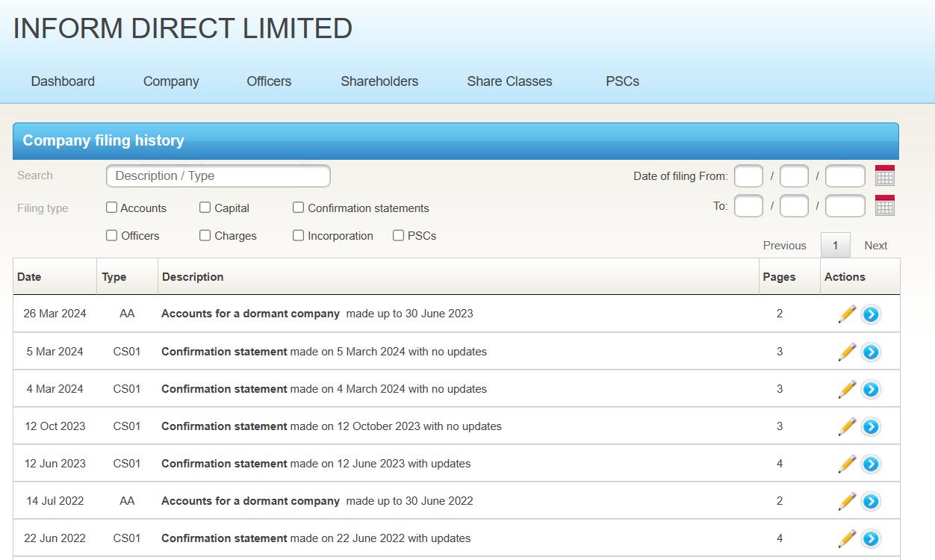935x560 pixels.
Task: Click the date cell '14 Jul 2022'
Action: click(x=55, y=500)
